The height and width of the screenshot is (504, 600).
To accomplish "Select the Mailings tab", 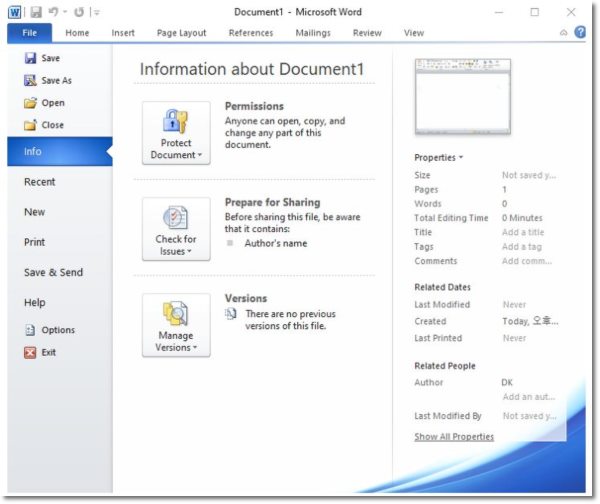I will point(313,33).
